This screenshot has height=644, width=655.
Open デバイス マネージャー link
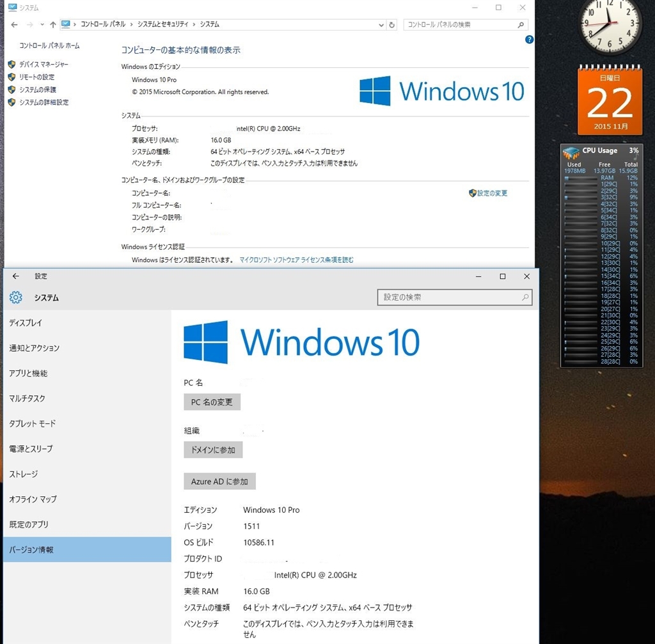(43, 65)
